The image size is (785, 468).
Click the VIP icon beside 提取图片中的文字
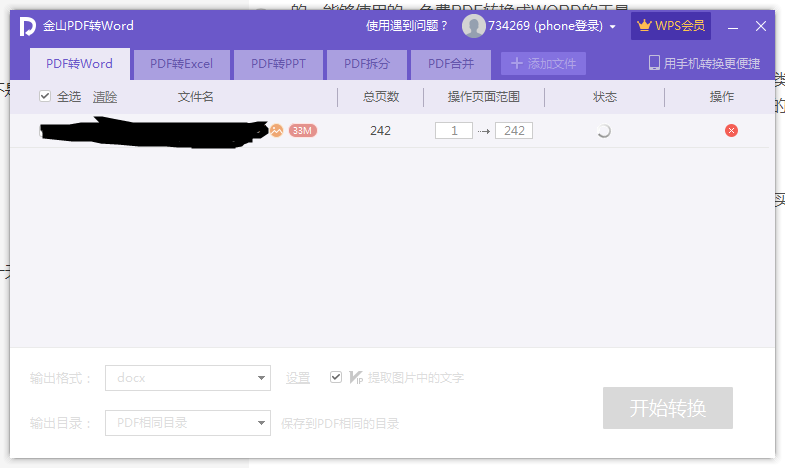coord(356,377)
